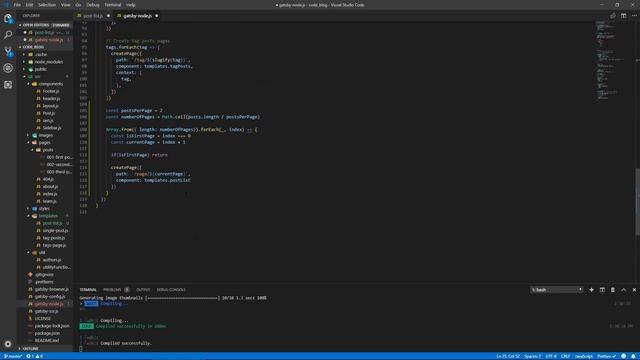
Task: Open the Go menu
Action: coord(78,5)
